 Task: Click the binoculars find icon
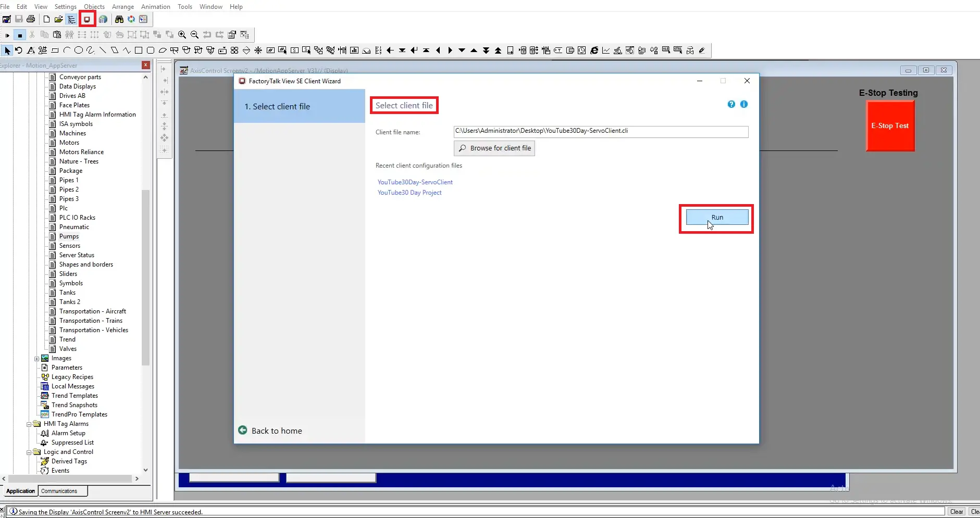click(x=119, y=19)
